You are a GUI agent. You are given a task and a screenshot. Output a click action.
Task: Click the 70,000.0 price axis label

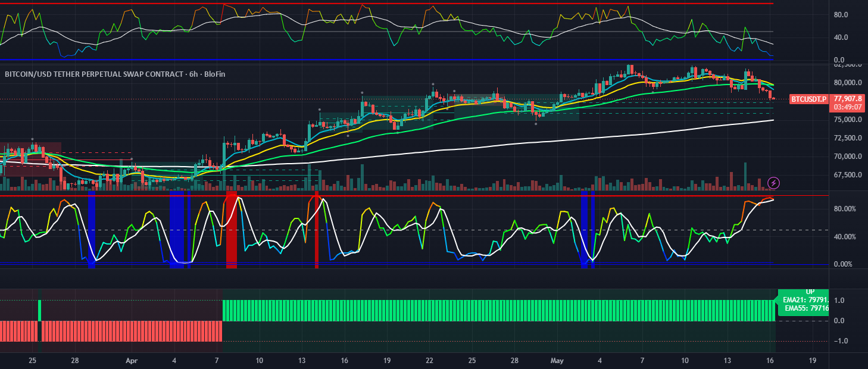[848, 157]
